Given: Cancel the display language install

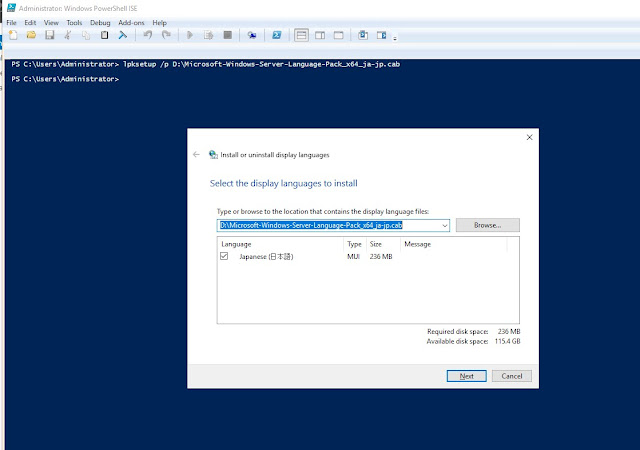Looking at the screenshot, I should click(511, 376).
